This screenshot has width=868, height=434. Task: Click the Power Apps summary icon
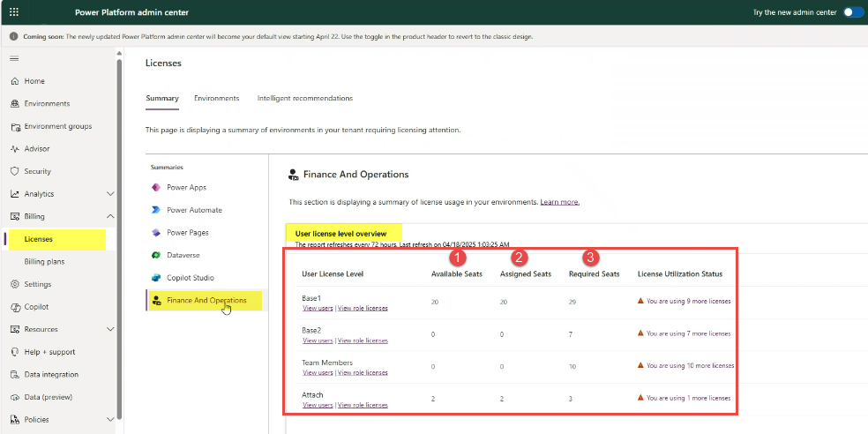pos(156,188)
